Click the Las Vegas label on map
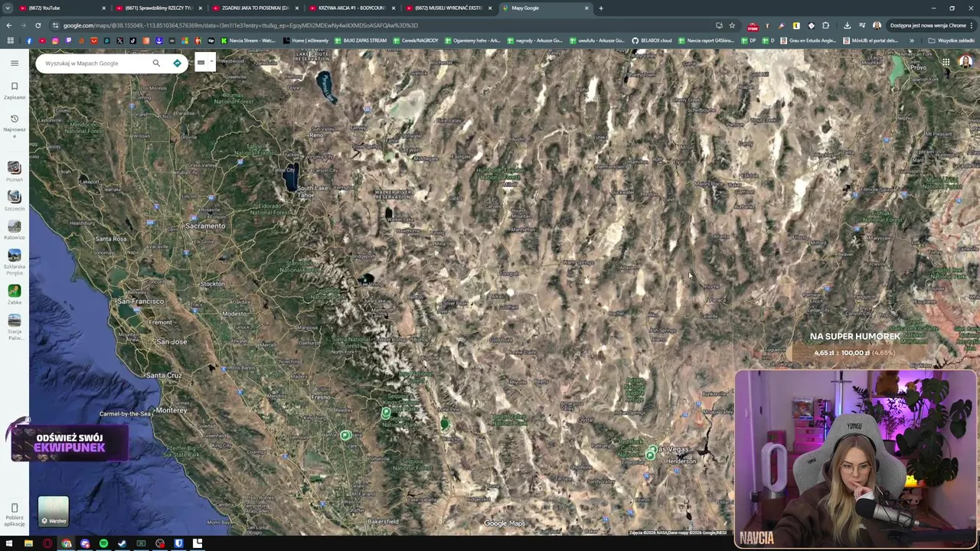This screenshot has height=551, width=980. [x=671, y=449]
